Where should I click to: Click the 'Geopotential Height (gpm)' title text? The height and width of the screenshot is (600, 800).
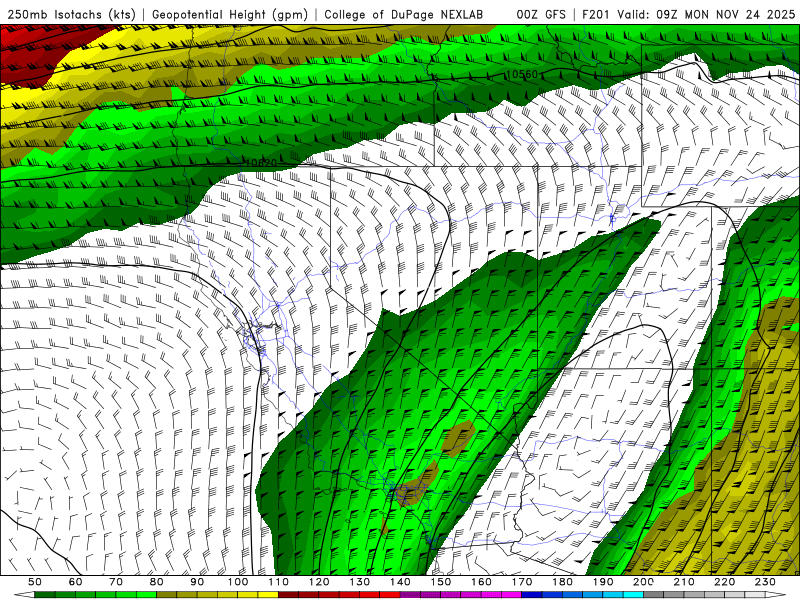[x=230, y=14]
